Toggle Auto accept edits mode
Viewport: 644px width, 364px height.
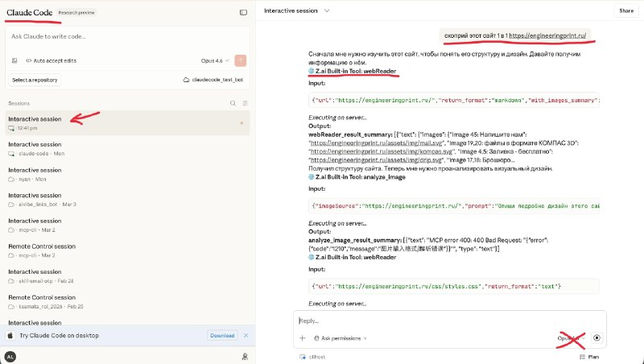[51, 60]
